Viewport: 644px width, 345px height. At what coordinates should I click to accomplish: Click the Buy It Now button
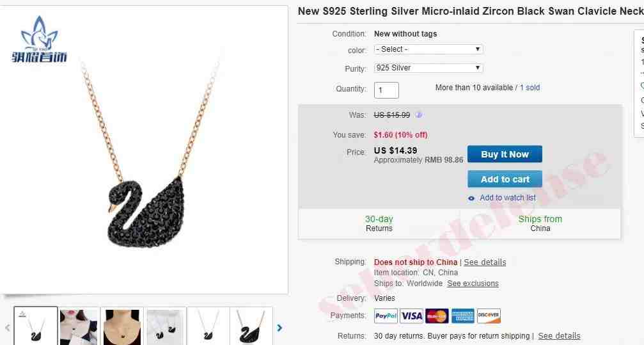[505, 154]
